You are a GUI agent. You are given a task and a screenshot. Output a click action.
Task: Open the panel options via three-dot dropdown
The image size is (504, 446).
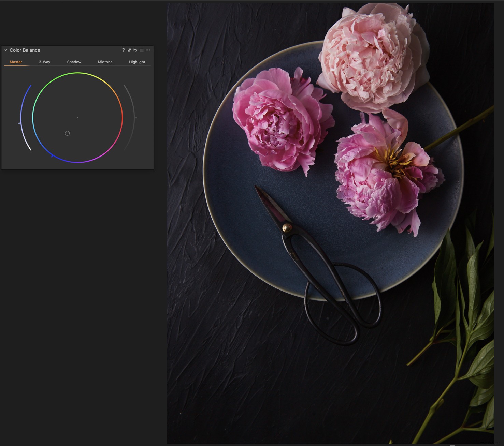148,50
